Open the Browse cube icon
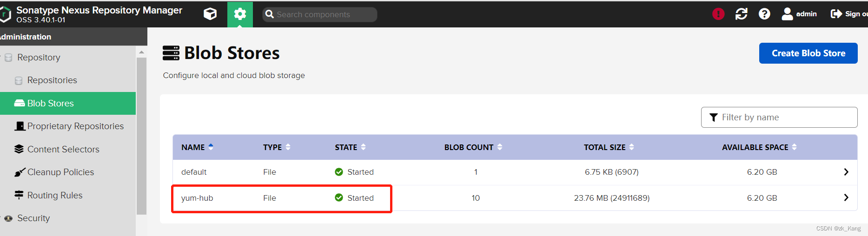The height and width of the screenshot is (236, 868). click(x=210, y=14)
